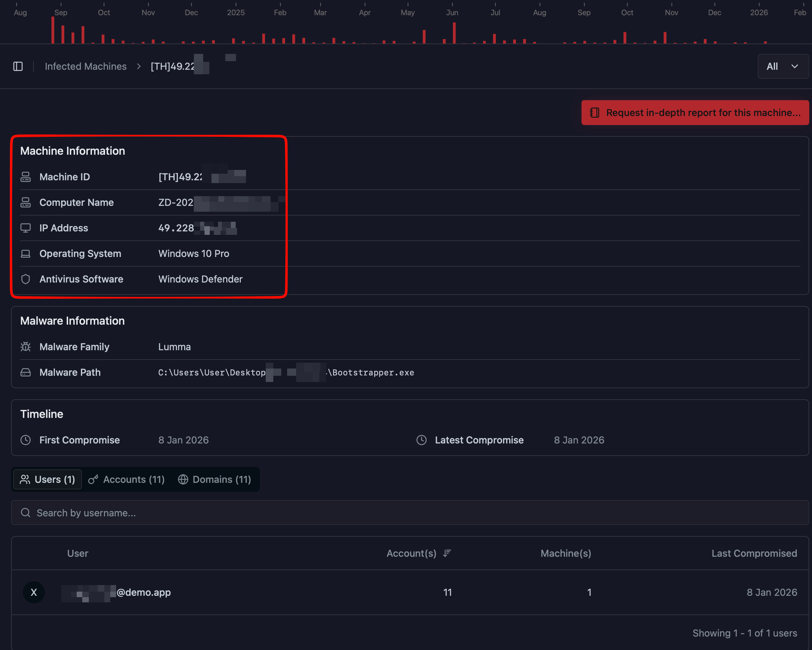Switch to the Accounts (11) tab

point(126,479)
